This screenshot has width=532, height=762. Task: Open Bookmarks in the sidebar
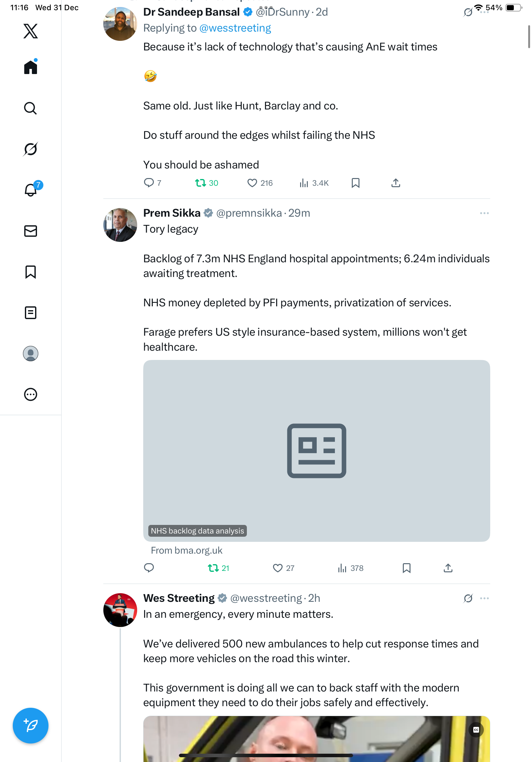click(x=31, y=272)
